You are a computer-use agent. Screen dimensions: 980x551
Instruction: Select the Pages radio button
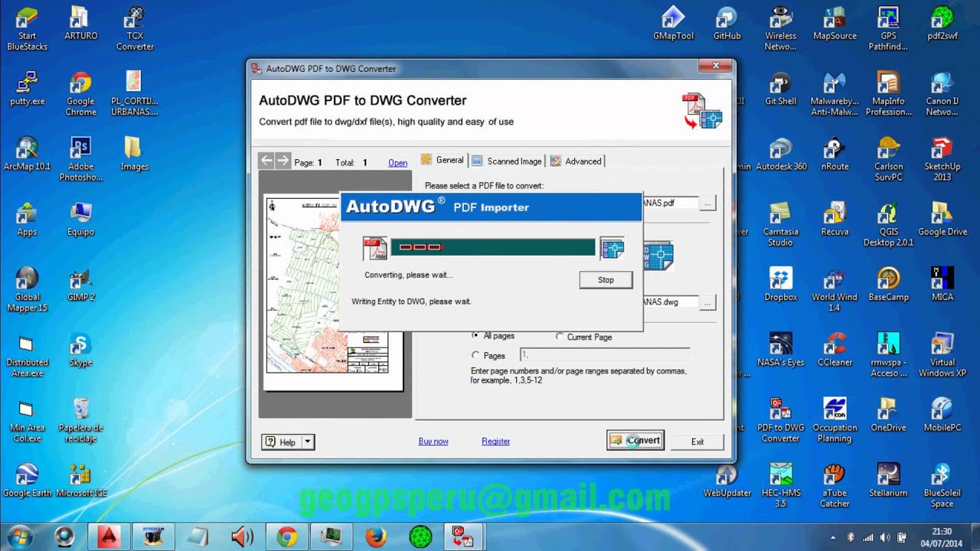coord(475,356)
